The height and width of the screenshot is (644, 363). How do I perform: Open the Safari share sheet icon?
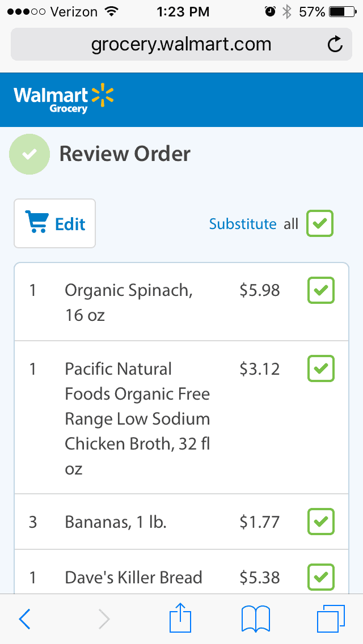tap(180, 617)
